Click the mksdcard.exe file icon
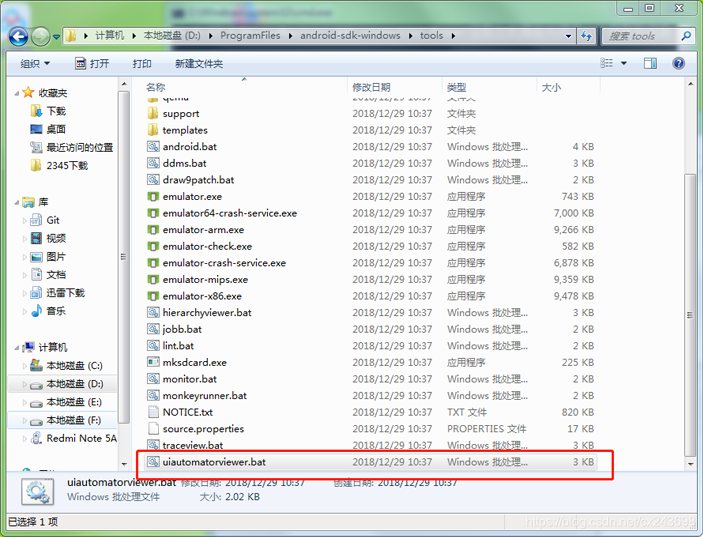Viewport: 703px width, 537px height. point(153,363)
